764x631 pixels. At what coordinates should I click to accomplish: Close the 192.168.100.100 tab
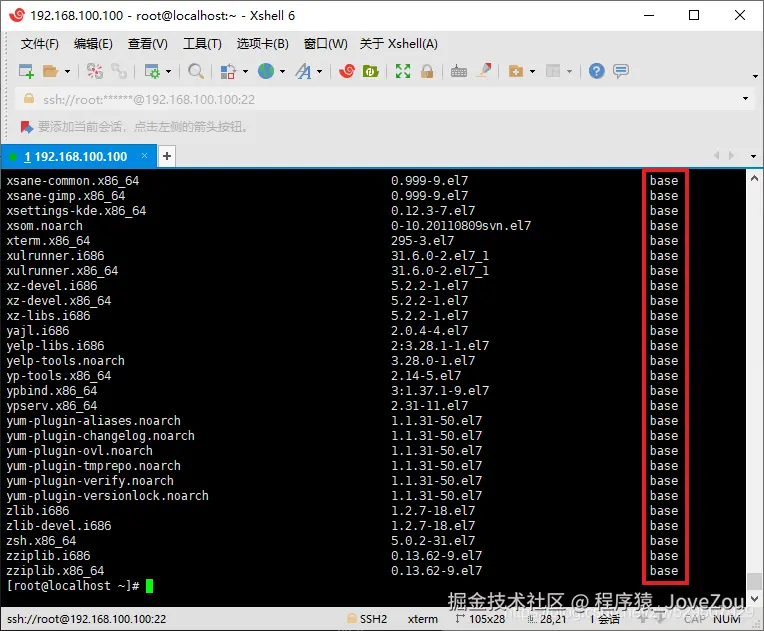[144, 155]
